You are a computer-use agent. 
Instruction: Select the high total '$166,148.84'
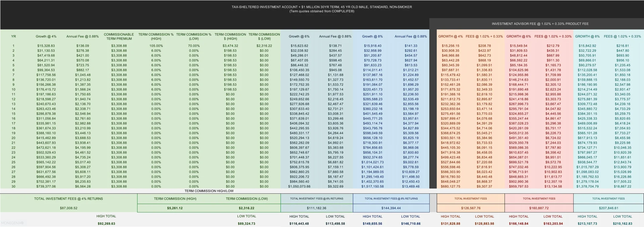click(519, 224)
